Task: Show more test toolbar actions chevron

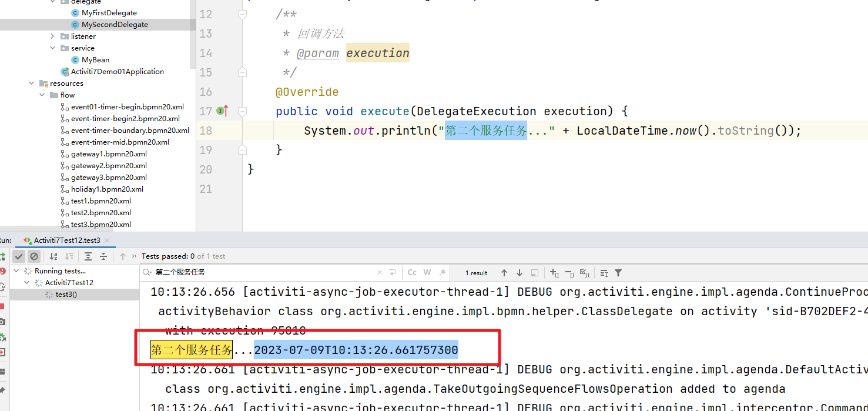Action: click(135, 256)
